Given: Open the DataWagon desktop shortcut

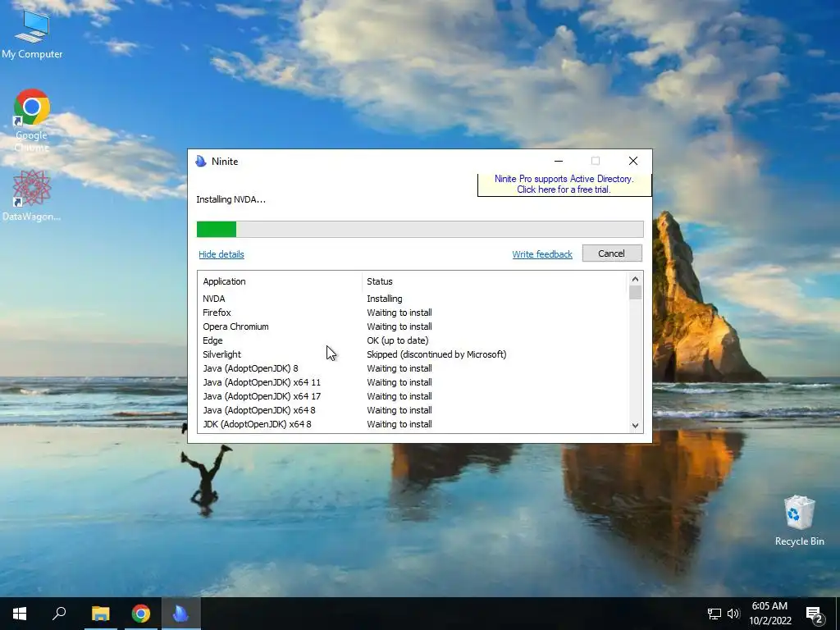Looking at the screenshot, I should click(x=32, y=195).
